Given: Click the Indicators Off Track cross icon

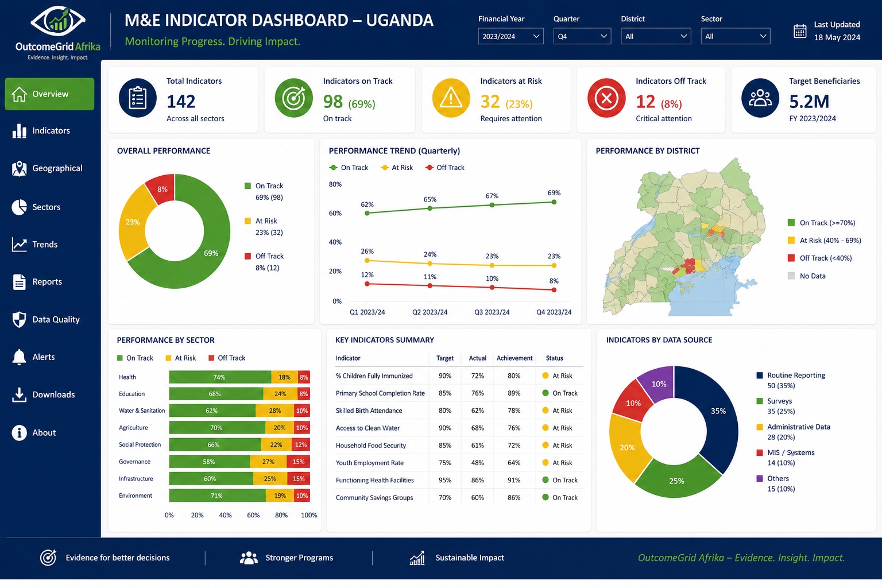Looking at the screenshot, I should click(x=606, y=98).
